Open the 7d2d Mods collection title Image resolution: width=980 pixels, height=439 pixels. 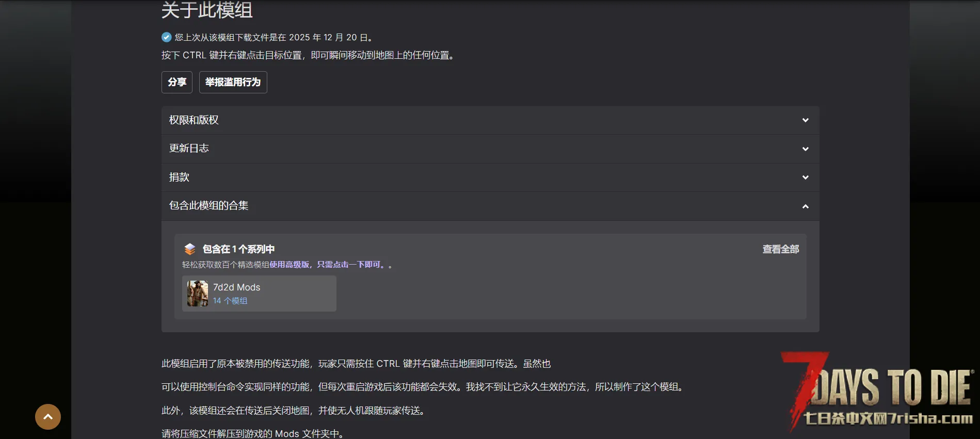click(x=236, y=287)
